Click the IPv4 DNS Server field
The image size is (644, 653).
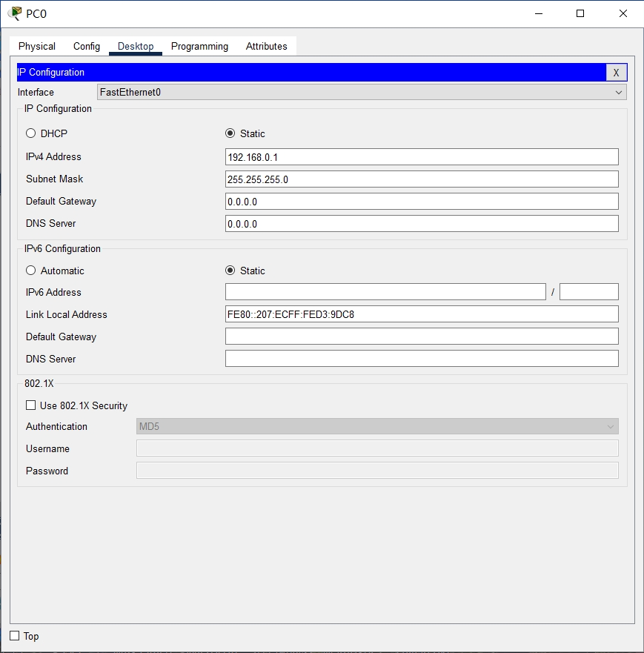(x=422, y=224)
